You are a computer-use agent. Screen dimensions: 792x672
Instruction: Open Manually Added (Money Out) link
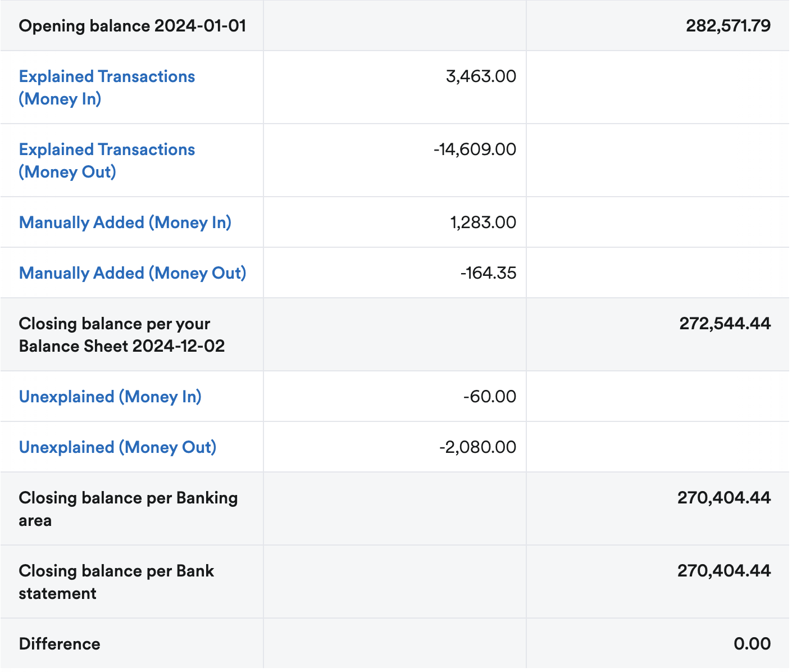[x=133, y=273]
